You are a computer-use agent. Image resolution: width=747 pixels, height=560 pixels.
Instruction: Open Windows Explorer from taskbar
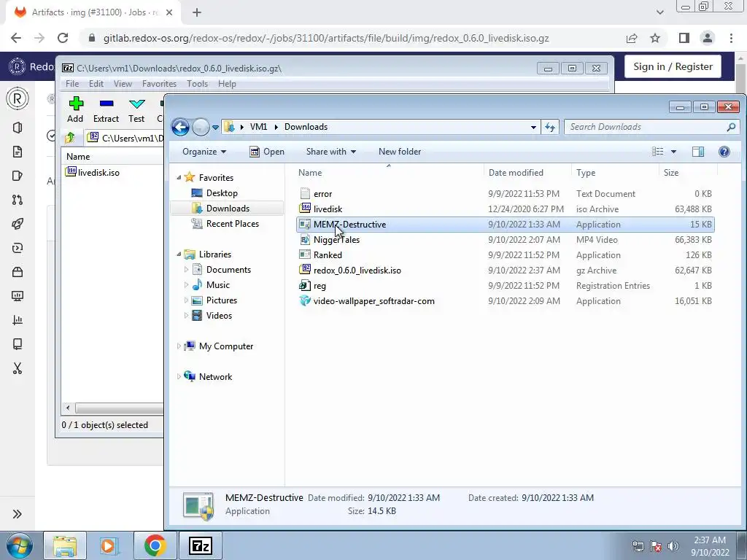click(x=65, y=545)
